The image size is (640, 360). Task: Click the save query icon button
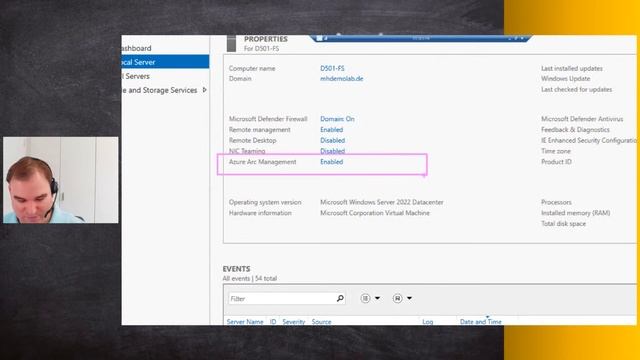pos(397,298)
